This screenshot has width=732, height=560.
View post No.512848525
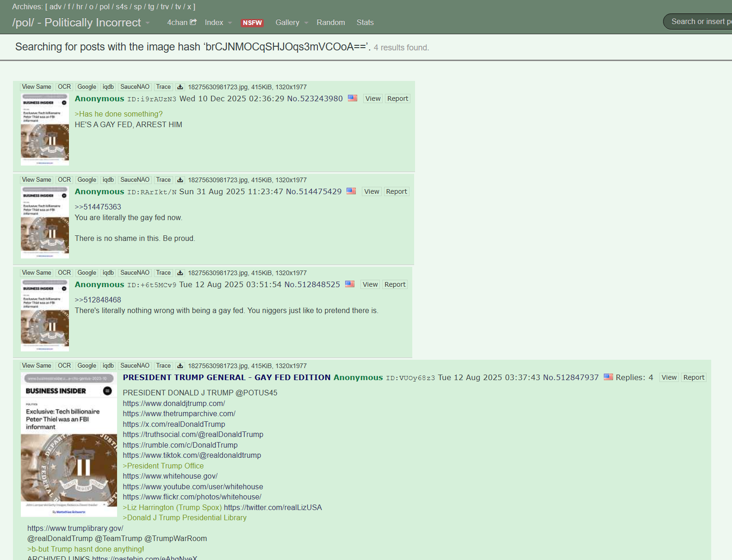click(370, 284)
